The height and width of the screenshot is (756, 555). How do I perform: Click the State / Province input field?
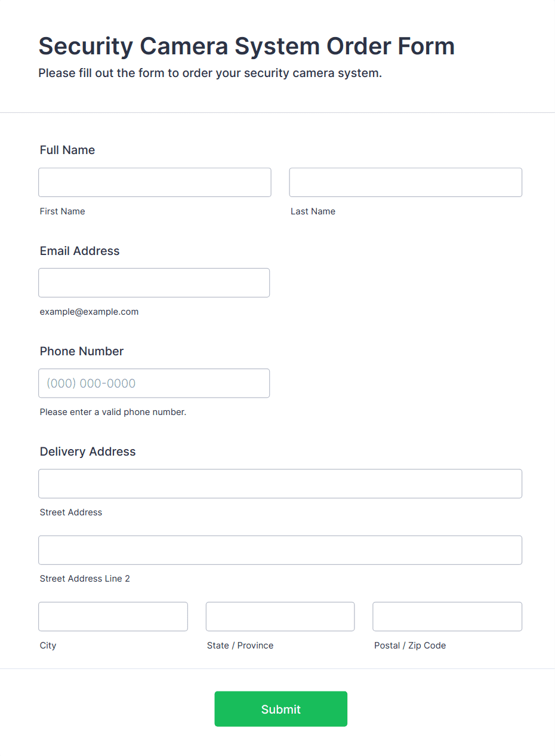(280, 616)
